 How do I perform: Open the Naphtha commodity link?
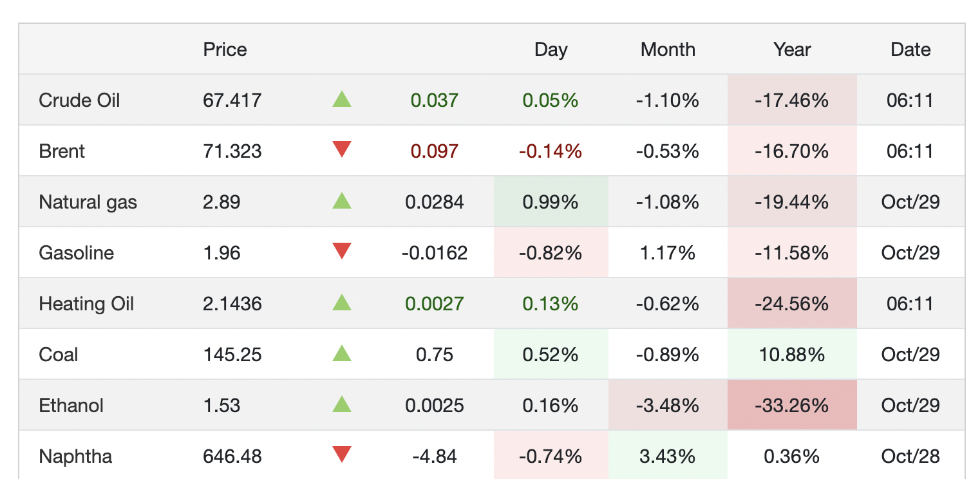(x=75, y=456)
